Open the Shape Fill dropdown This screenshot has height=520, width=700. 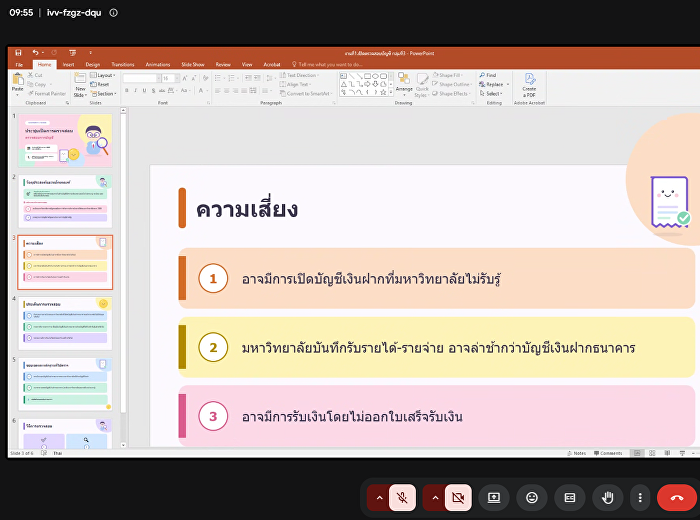[448, 75]
